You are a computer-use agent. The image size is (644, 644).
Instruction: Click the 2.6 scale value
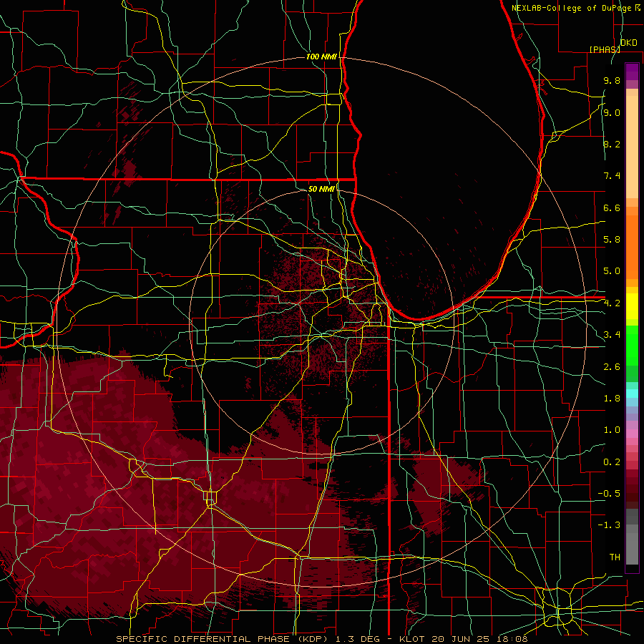pyautogui.click(x=612, y=367)
